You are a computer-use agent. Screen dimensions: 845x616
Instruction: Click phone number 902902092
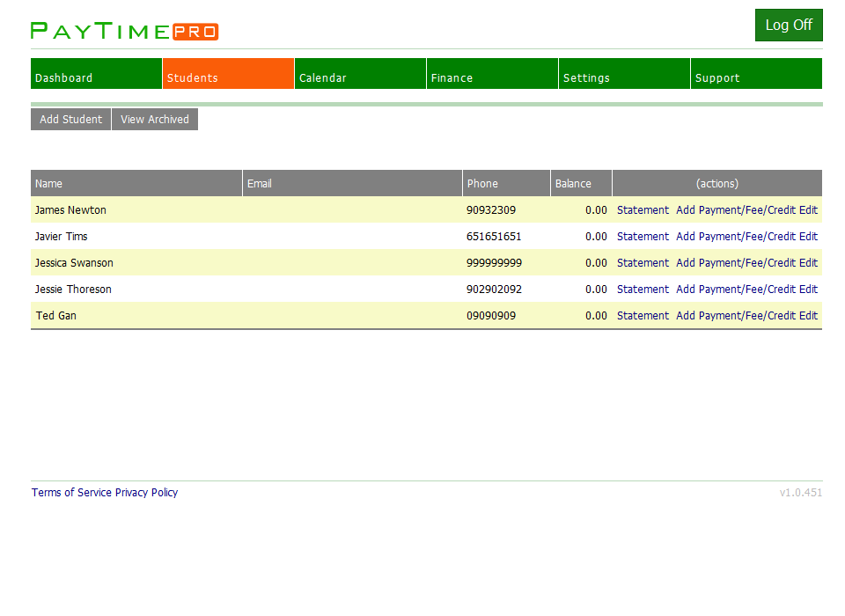tap(494, 290)
